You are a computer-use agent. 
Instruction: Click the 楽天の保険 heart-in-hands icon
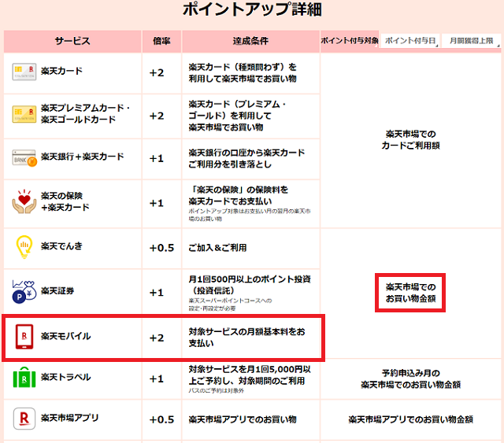24,201
